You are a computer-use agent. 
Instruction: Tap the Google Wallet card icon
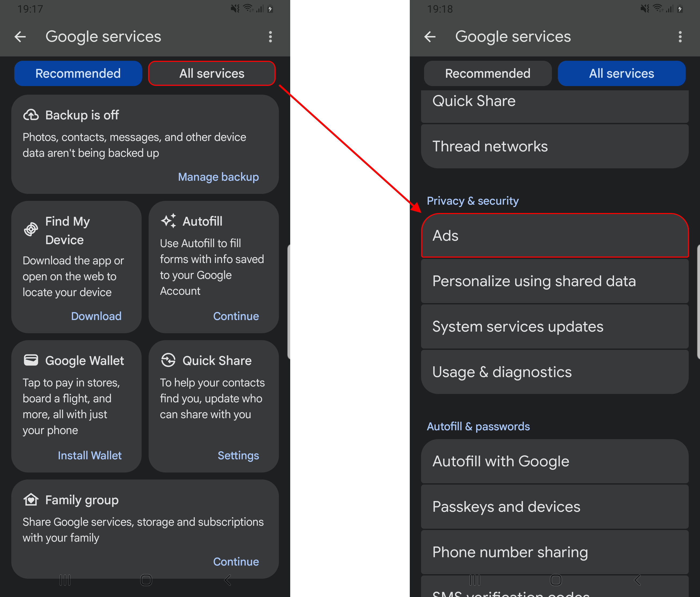coord(31,360)
